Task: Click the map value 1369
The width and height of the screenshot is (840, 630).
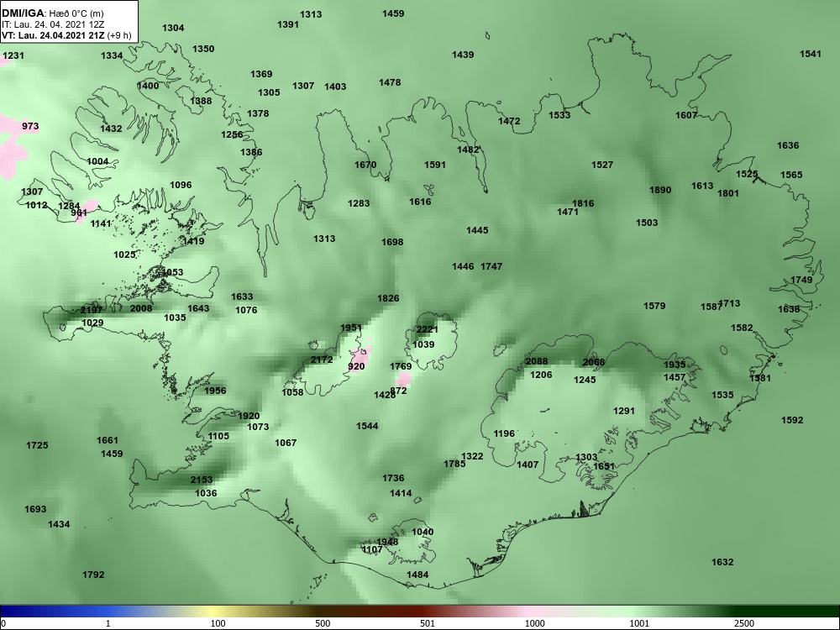Action: [x=261, y=75]
